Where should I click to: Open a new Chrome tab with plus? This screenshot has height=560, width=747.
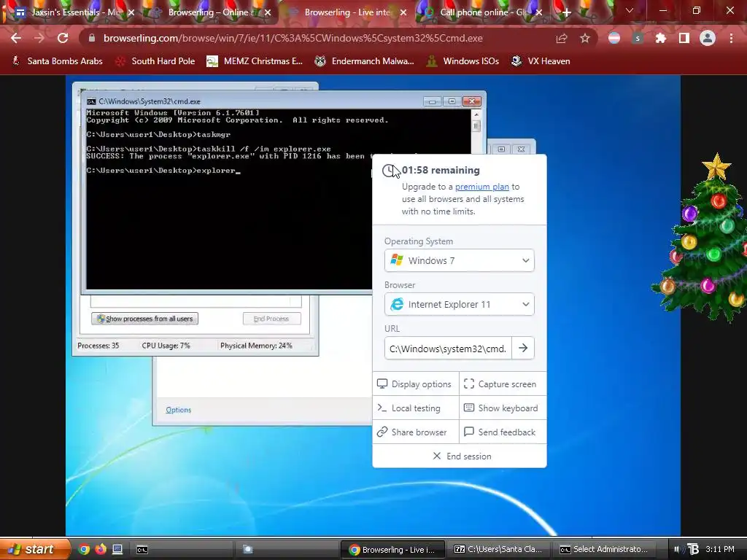(x=566, y=12)
